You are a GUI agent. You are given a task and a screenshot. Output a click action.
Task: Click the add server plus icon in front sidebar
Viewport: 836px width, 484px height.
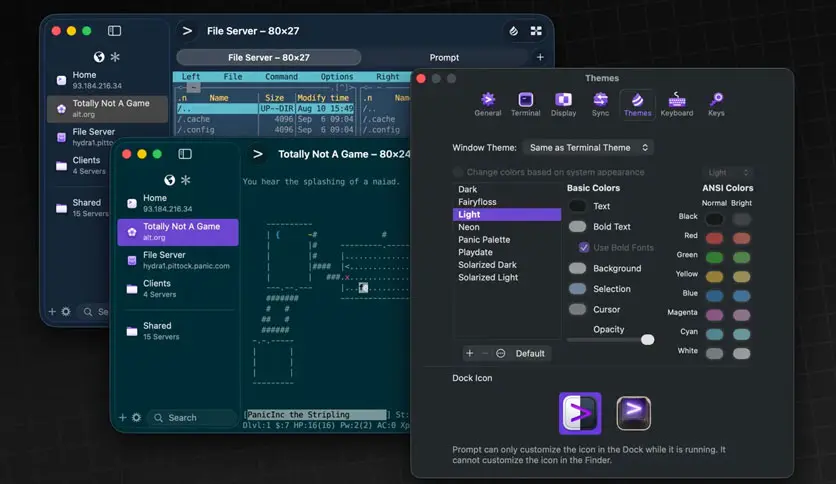pos(123,417)
